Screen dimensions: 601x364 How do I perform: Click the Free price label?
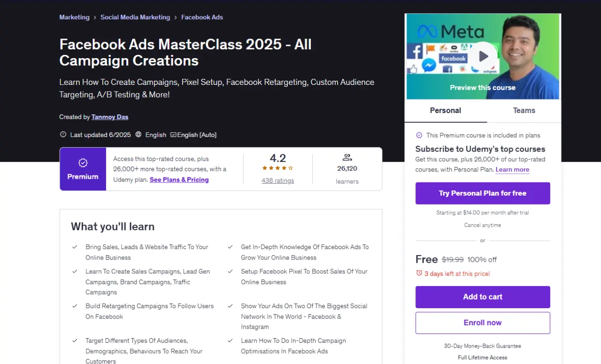427,259
